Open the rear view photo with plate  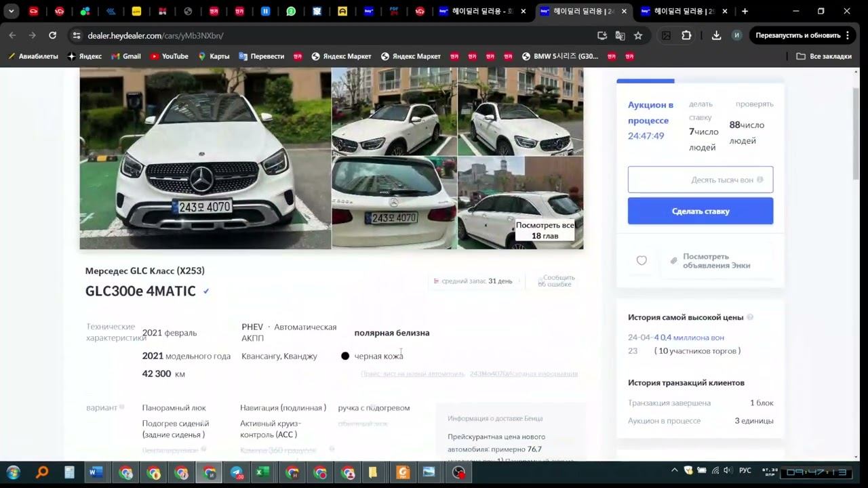(x=395, y=203)
